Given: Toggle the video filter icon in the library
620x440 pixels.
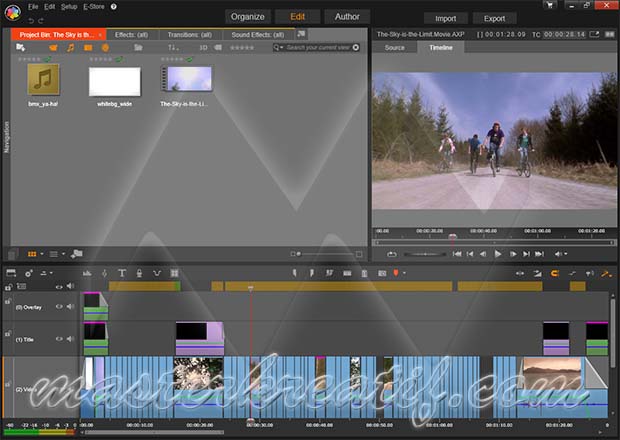Looking at the screenshot, I should (x=53, y=48).
